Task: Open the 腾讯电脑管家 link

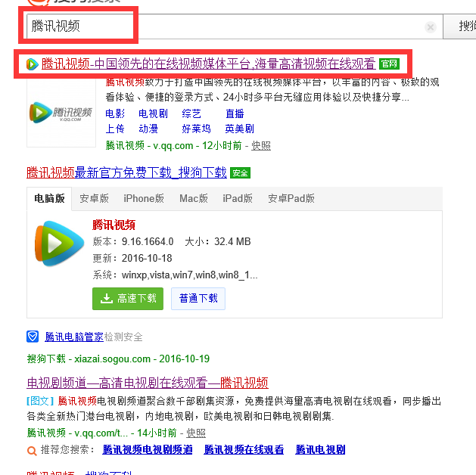Action: pos(74,337)
